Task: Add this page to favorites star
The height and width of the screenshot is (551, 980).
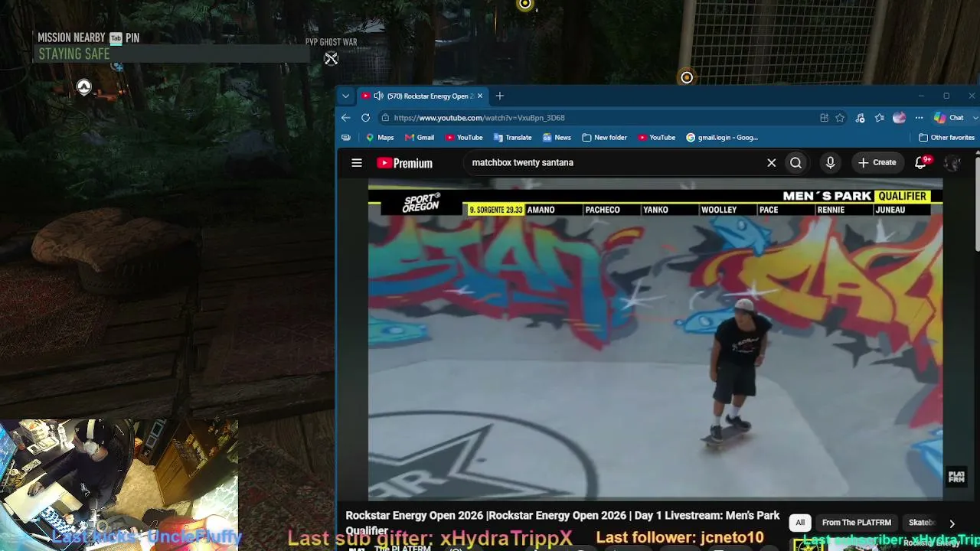Action: point(840,118)
